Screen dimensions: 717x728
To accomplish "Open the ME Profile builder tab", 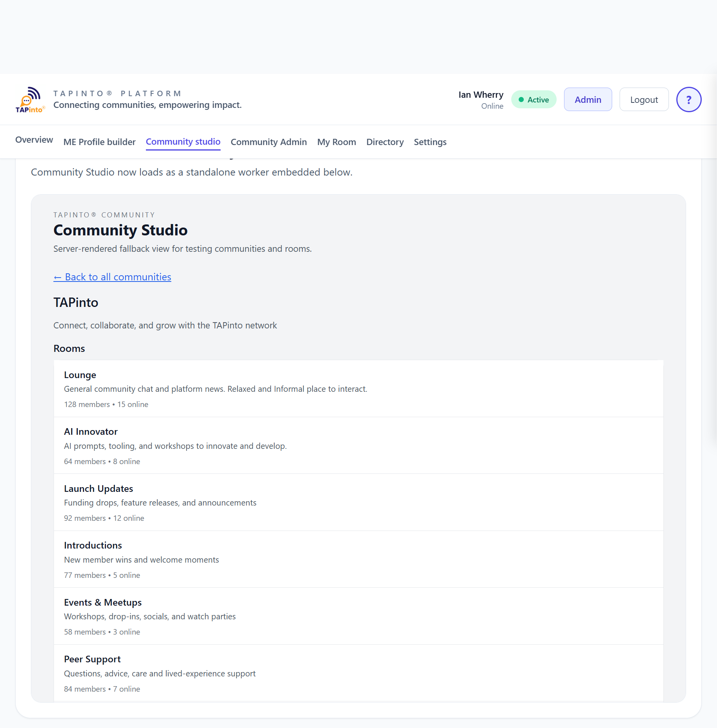I will coord(99,142).
